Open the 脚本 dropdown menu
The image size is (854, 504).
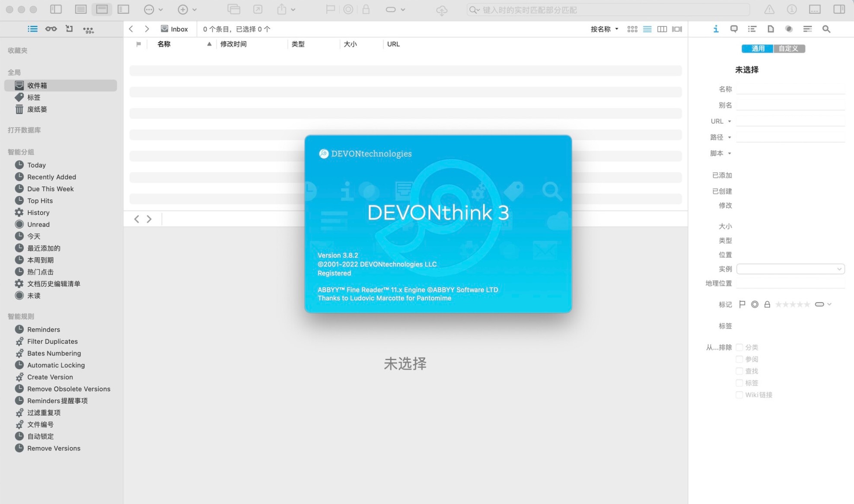(x=730, y=153)
